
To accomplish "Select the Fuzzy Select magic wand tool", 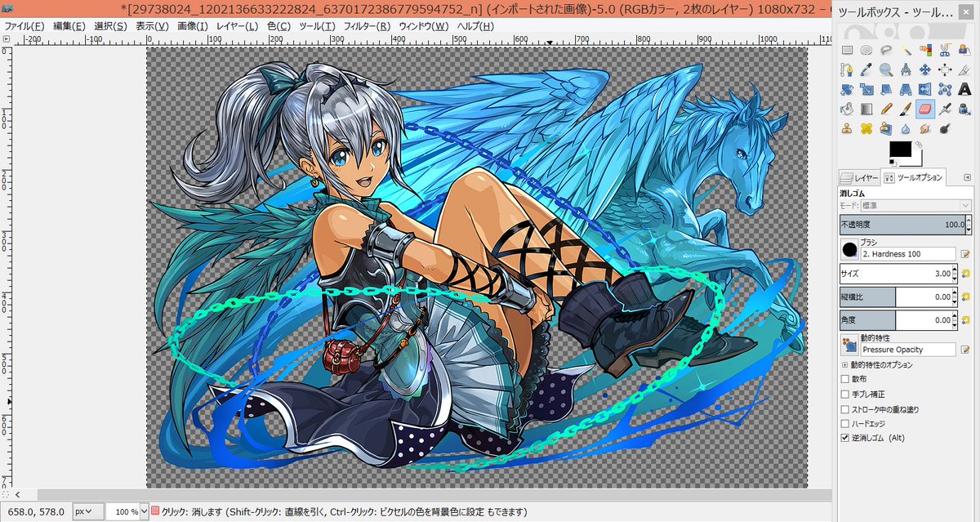I will click(906, 50).
